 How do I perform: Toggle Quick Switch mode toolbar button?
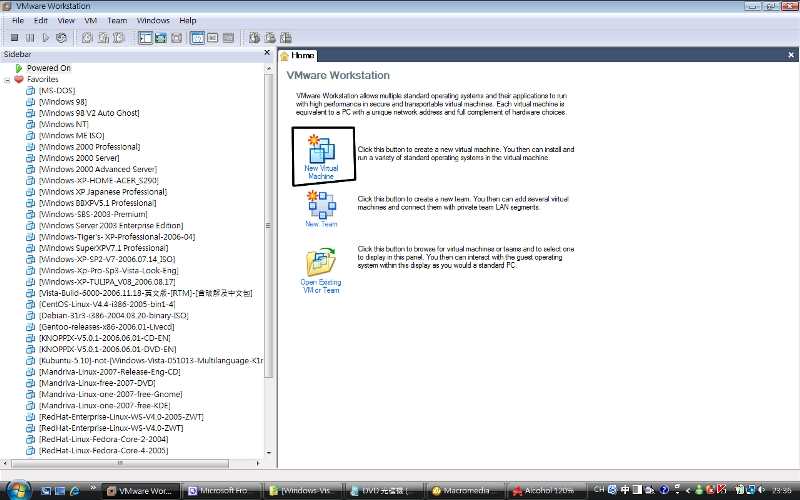click(161, 38)
